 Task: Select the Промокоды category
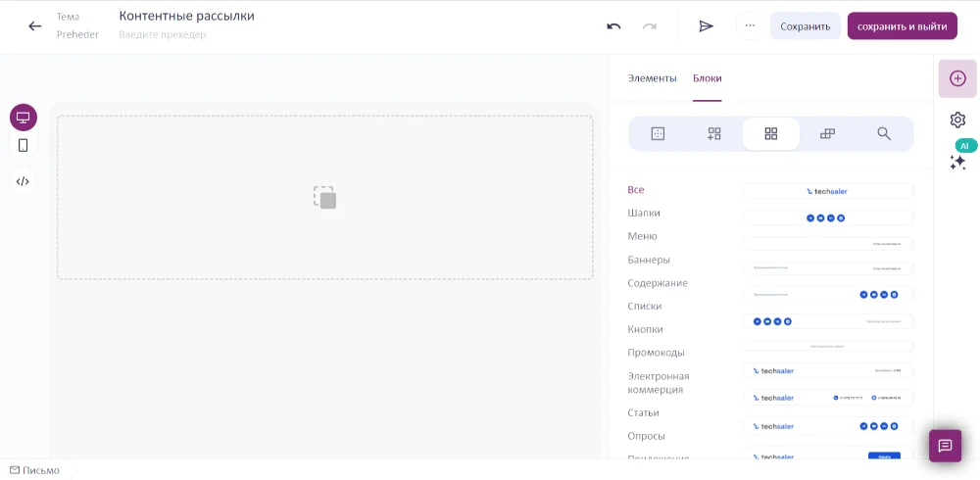656,352
